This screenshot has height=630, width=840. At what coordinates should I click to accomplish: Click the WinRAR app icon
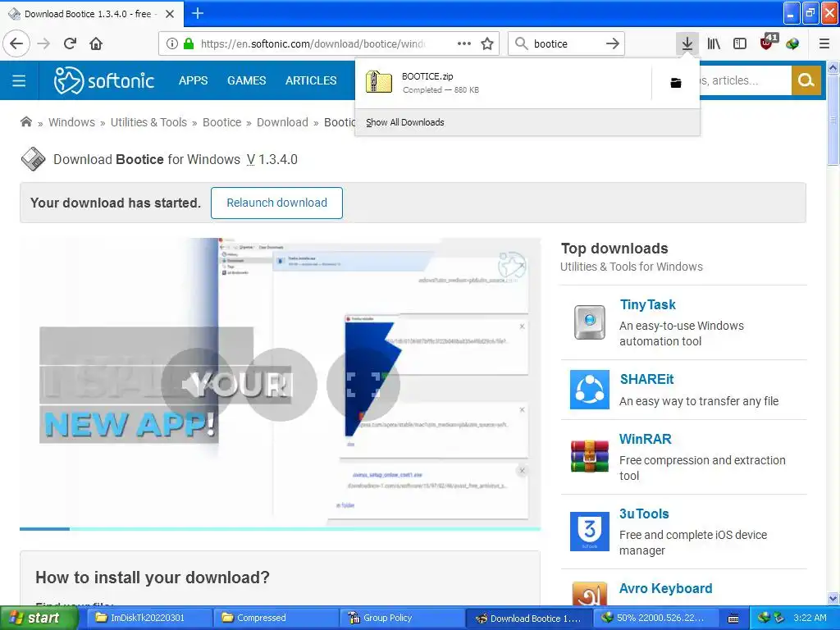589,456
